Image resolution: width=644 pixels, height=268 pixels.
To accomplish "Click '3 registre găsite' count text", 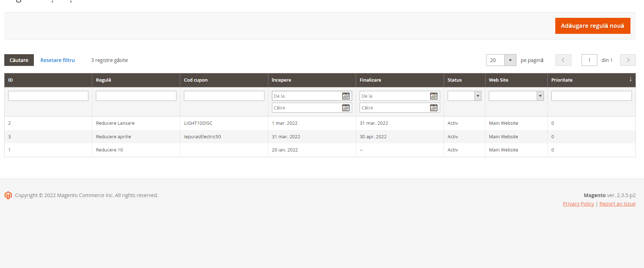I will (109, 60).
